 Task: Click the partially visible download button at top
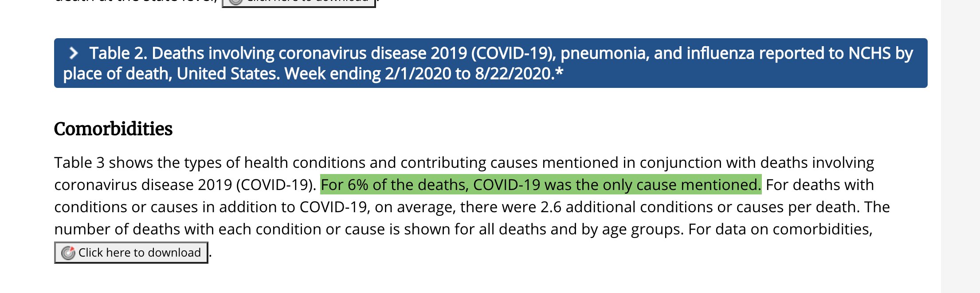point(298,3)
